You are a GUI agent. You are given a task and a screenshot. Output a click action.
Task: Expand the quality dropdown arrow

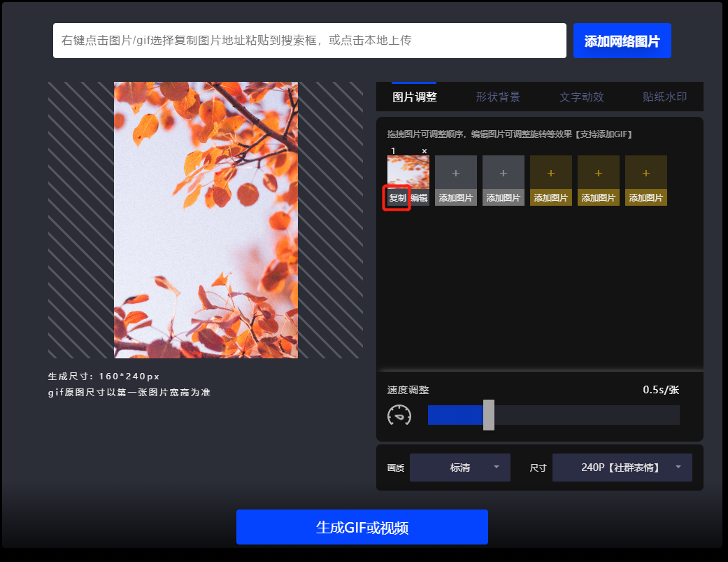click(499, 467)
